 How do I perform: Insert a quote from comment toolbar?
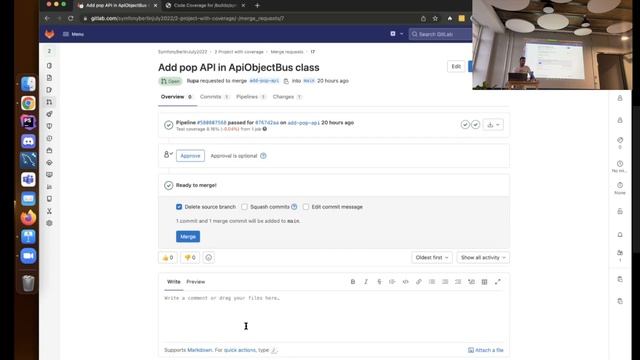click(x=392, y=282)
